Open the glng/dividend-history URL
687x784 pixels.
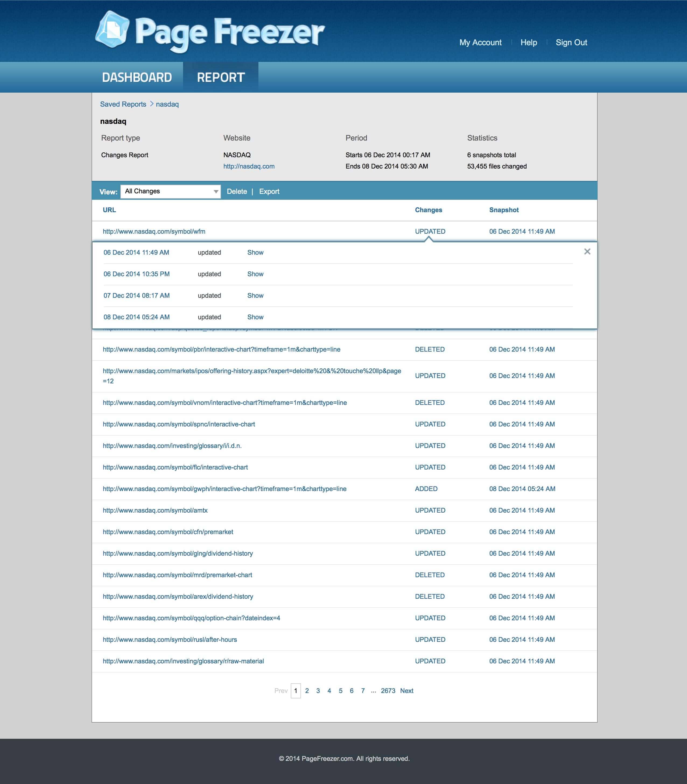pyautogui.click(x=178, y=553)
